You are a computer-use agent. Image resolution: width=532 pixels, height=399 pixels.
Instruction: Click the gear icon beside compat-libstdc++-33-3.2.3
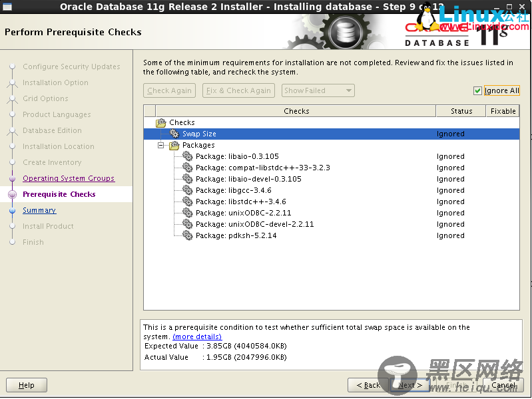click(187, 168)
